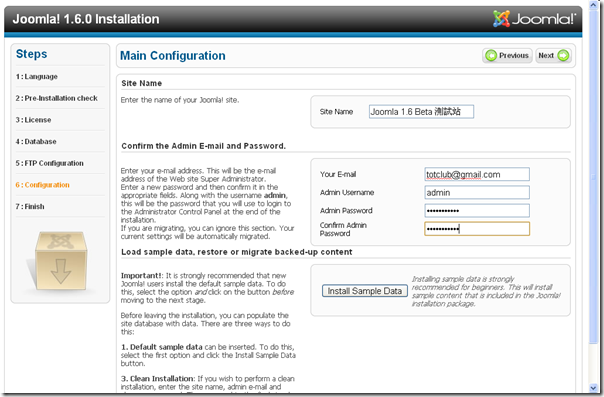604x397 pixels.
Task: Click the Install Sample Data button
Action: (x=364, y=291)
